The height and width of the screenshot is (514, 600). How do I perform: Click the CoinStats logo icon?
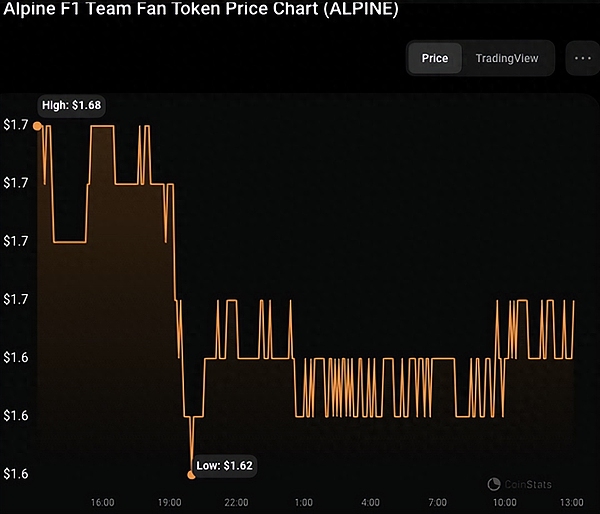pyautogui.click(x=494, y=484)
